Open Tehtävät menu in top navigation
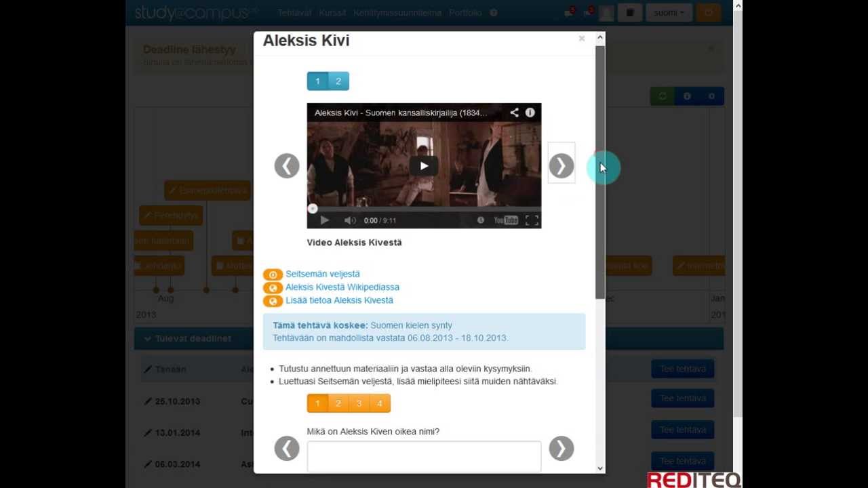868x488 pixels. [296, 13]
